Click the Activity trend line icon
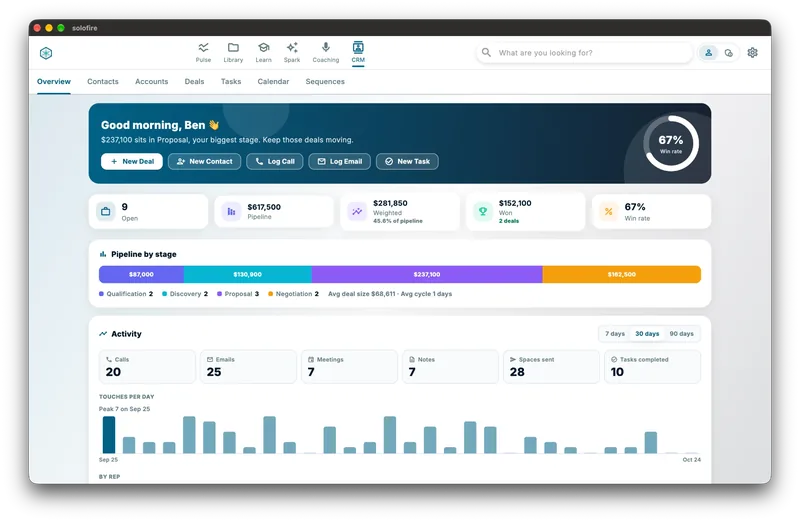The width and height of the screenshot is (800, 522). click(103, 334)
